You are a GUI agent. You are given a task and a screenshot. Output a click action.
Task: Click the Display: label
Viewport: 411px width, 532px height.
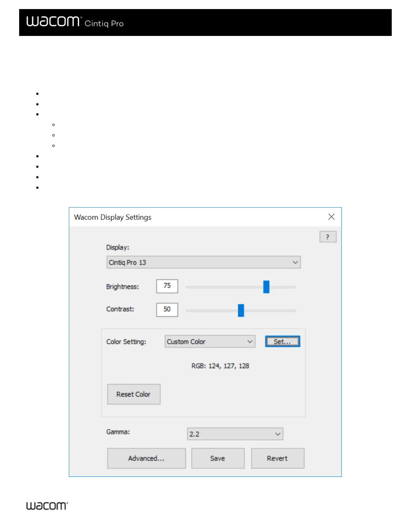[x=118, y=248]
